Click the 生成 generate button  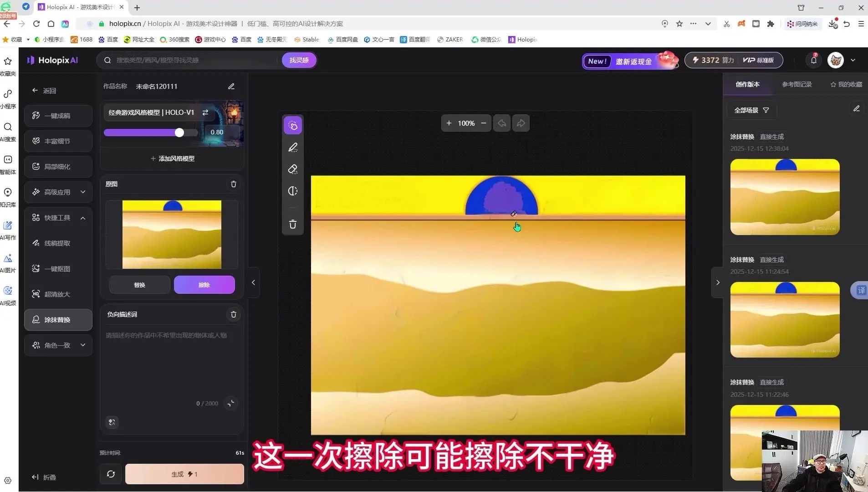click(184, 474)
